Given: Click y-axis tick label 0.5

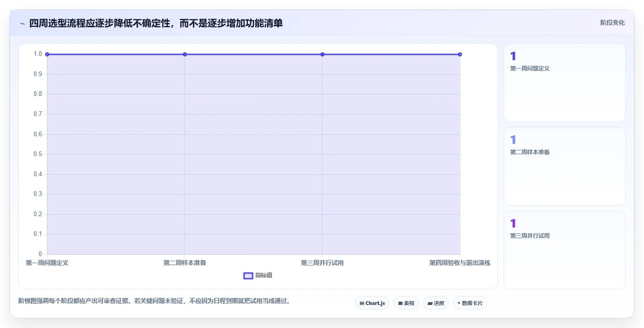Looking at the screenshot, I should coord(38,154).
